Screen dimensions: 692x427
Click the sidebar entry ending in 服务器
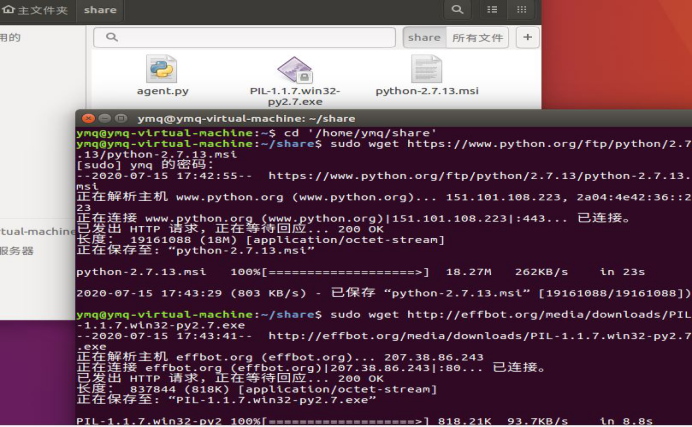point(17,251)
